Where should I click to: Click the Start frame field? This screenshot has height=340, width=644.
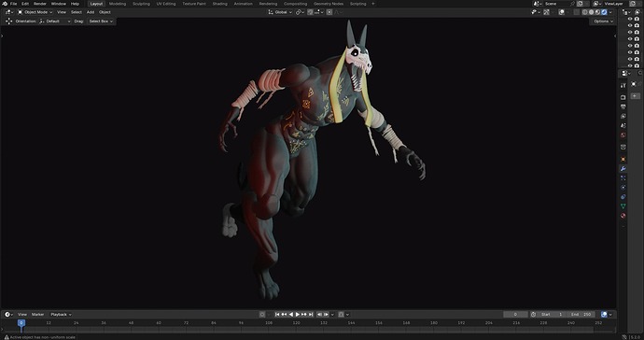pos(553,314)
